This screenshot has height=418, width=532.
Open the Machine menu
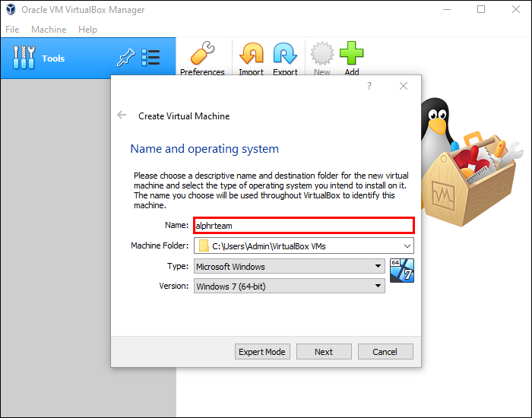pyautogui.click(x=49, y=30)
